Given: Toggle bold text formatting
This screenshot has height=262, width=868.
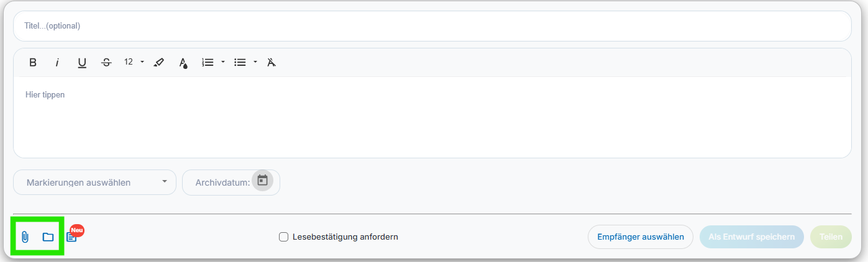Looking at the screenshot, I should tap(33, 62).
